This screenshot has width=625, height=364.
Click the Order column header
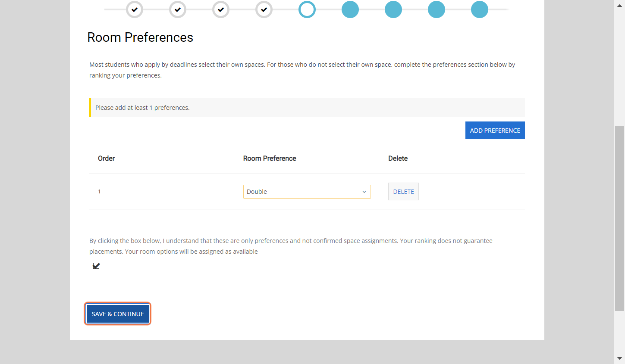click(x=107, y=159)
